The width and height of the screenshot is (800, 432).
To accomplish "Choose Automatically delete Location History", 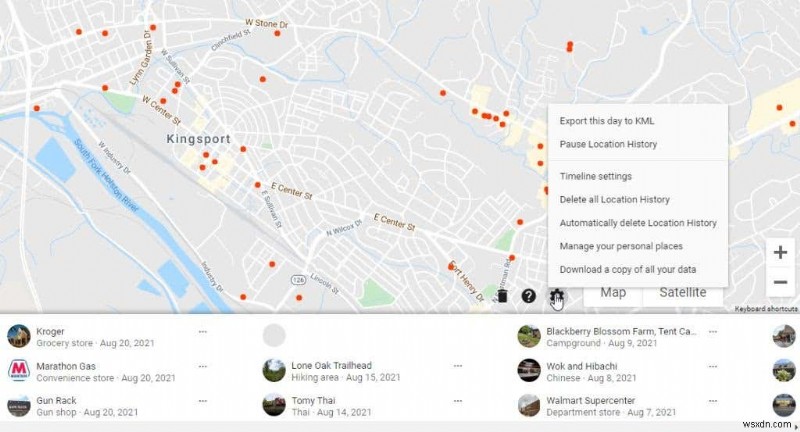I will pos(638,223).
